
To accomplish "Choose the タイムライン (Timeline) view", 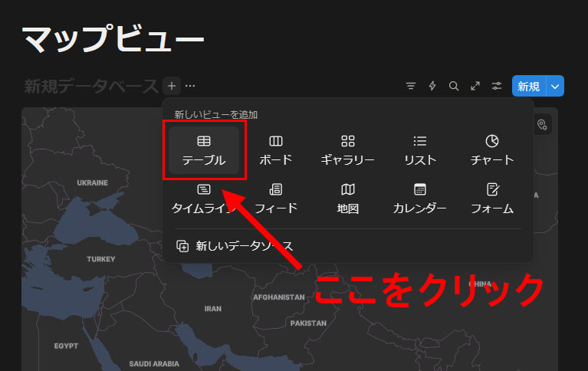I will (202, 198).
